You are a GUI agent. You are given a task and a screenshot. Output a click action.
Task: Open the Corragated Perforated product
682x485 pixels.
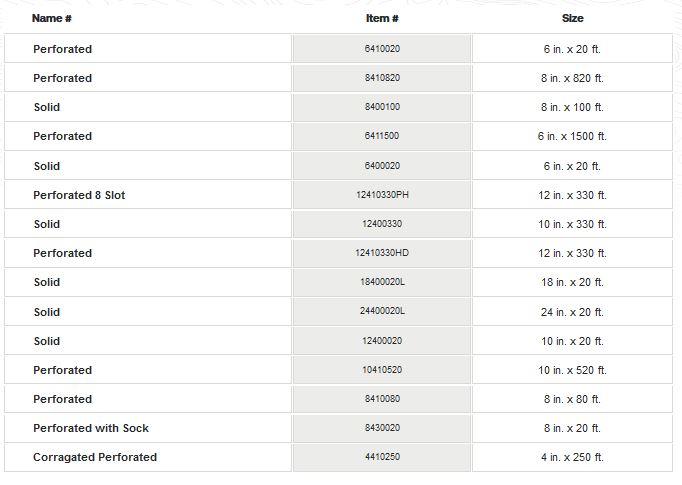click(95, 457)
